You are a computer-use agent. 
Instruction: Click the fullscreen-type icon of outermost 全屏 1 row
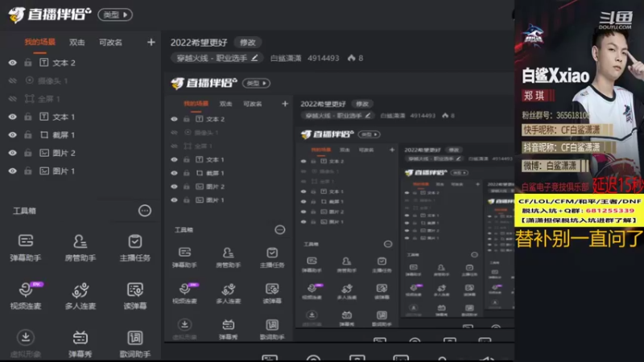(x=30, y=98)
